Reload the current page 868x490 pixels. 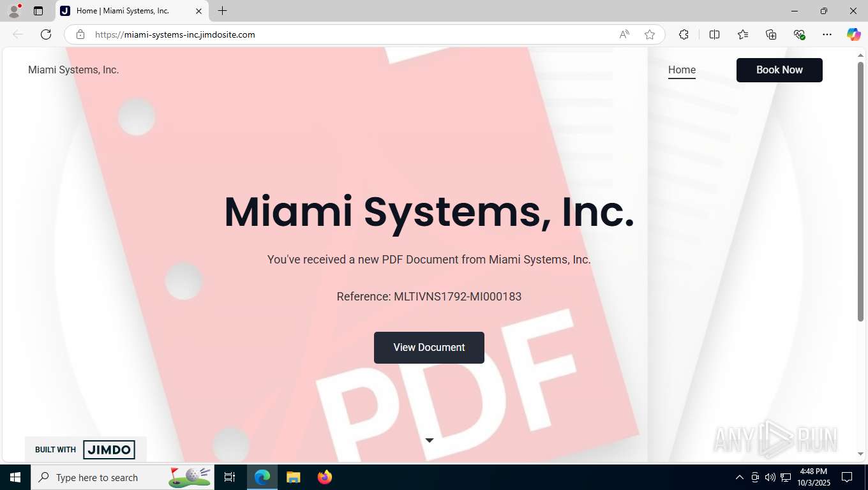46,34
